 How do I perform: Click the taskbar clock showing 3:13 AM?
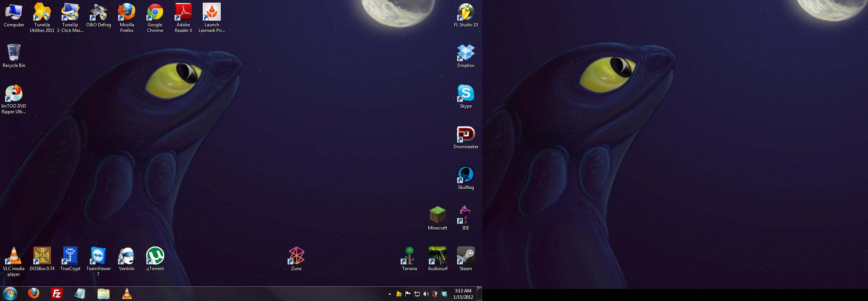[463, 294]
